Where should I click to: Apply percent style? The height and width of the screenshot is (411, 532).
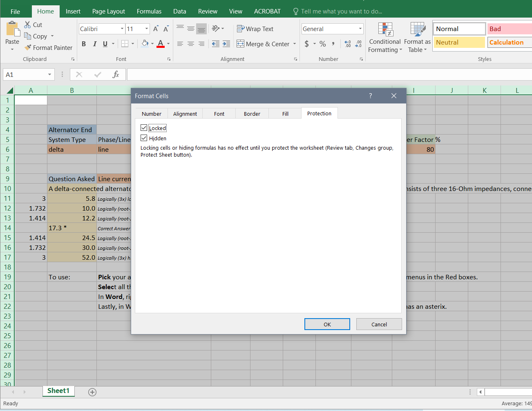[x=323, y=44]
